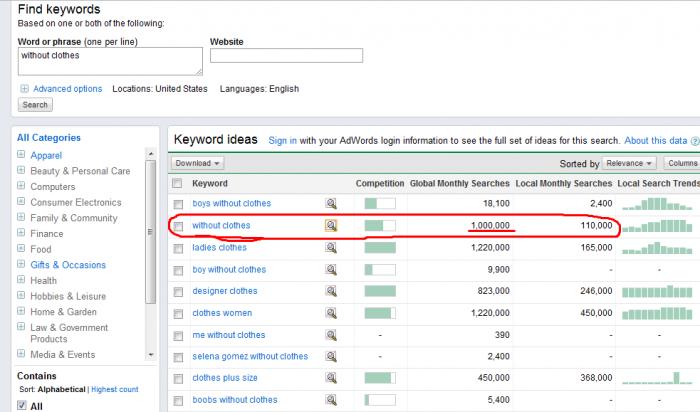Click magnifier icon for 'clothes women'
This screenshot has height=412, width=700.
tap(331, 313)
